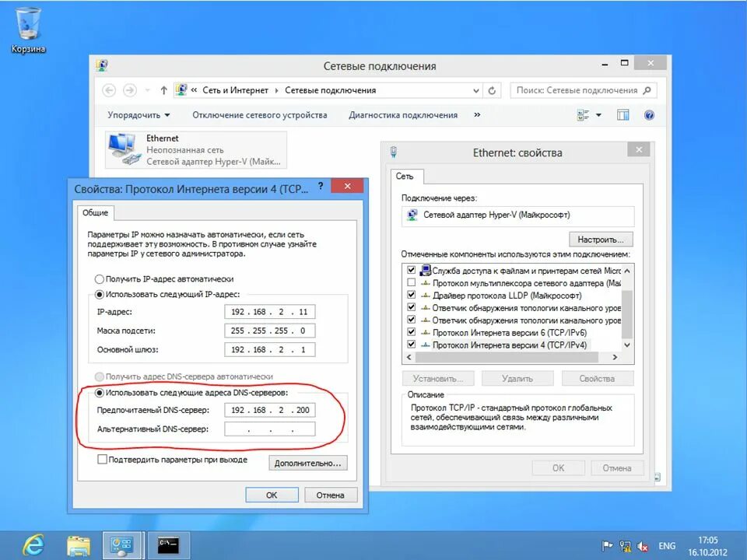Click the Удалить button in Ethernet properties
747x560 pixels.
click(517, 379)
